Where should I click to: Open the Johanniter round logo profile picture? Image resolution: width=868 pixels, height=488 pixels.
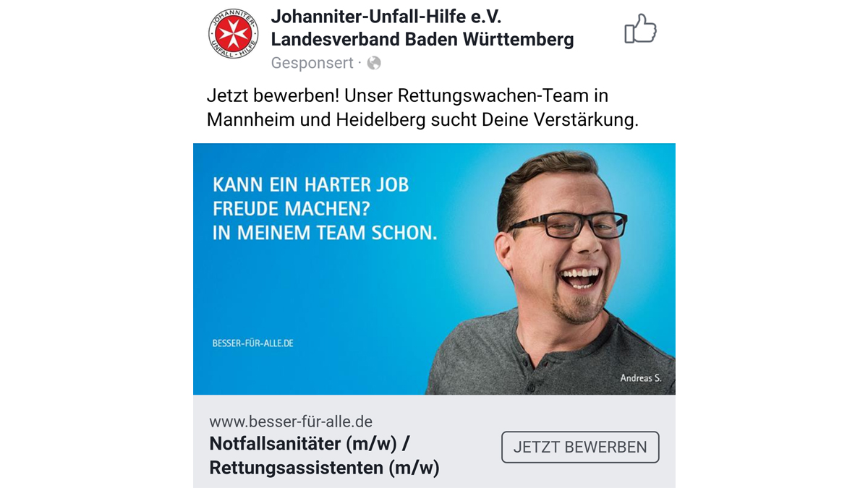[233, 34]
